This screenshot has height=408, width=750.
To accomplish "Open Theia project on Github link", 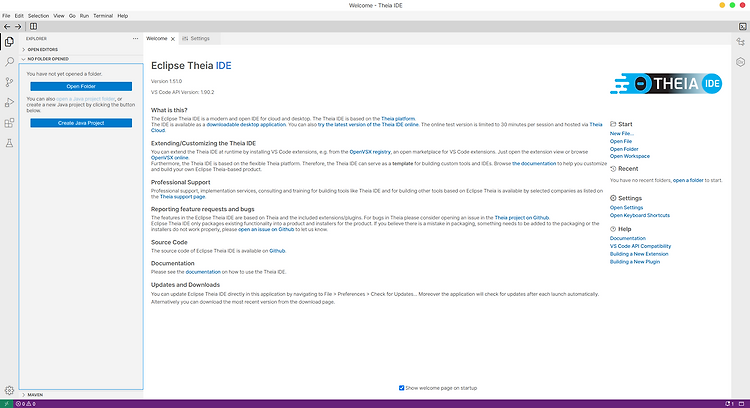I will [521, 218].
